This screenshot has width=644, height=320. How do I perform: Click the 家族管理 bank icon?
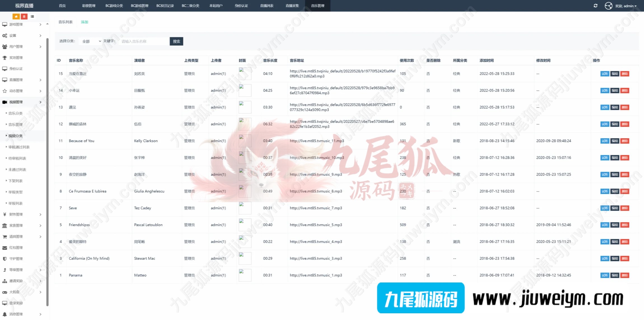[x=5, y=225]
